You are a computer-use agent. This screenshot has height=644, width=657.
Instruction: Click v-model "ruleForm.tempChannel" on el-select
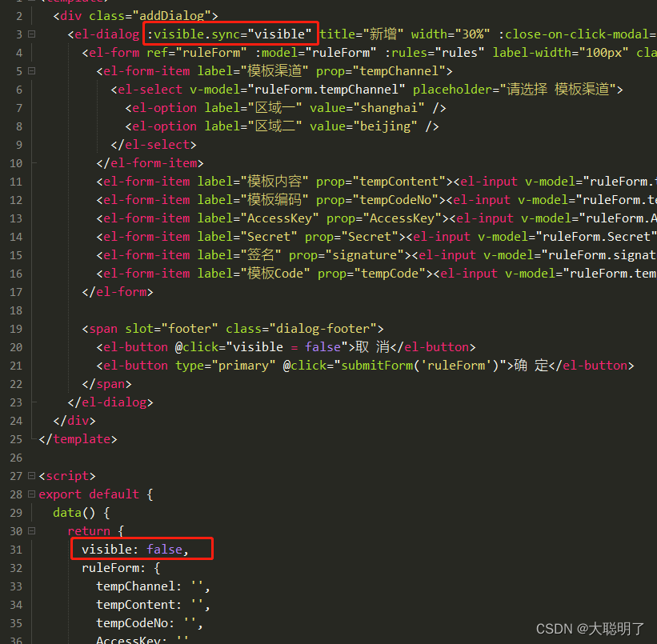tap(326, 90)
